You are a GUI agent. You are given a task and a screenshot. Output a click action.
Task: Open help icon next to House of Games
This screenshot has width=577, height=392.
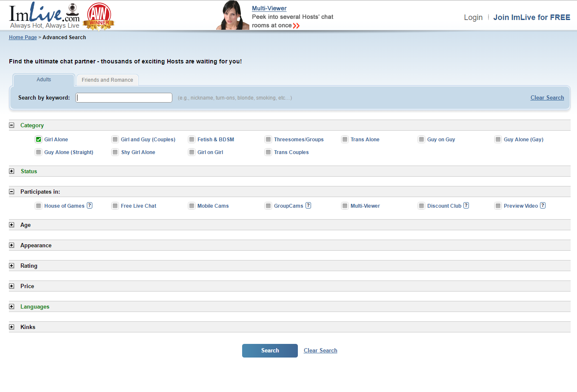pyautogui.click(x=89, y=205)
